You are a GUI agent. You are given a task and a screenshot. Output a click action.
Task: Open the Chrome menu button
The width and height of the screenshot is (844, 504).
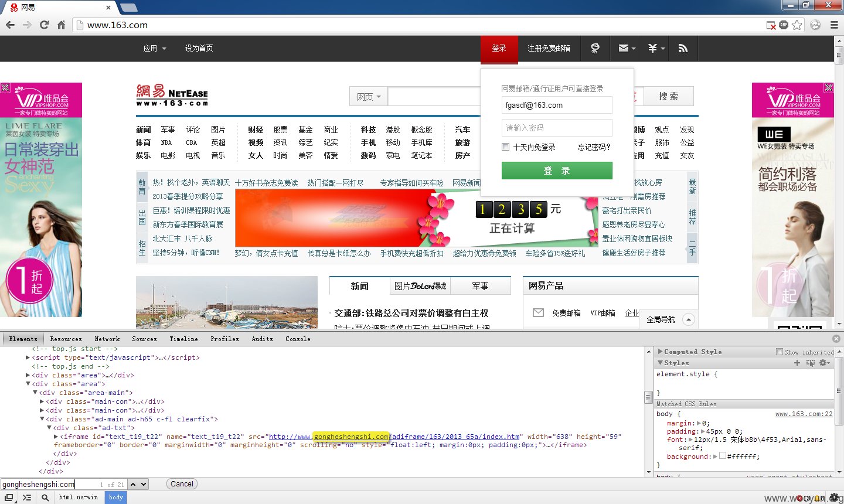coord(834,25)
